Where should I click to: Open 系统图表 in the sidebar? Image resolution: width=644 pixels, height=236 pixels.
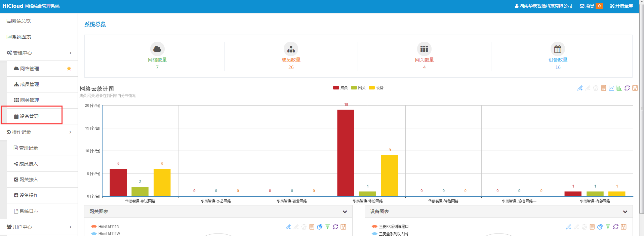22,37
